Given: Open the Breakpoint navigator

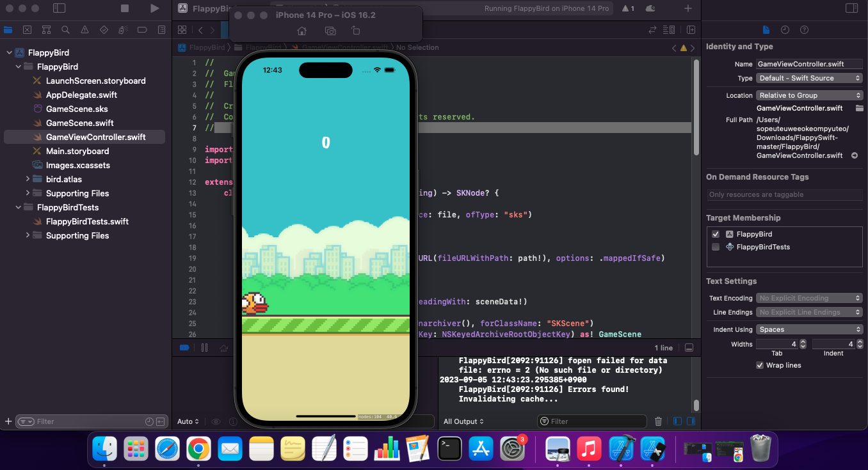Looking at the screenshot, I should point(142,29).
